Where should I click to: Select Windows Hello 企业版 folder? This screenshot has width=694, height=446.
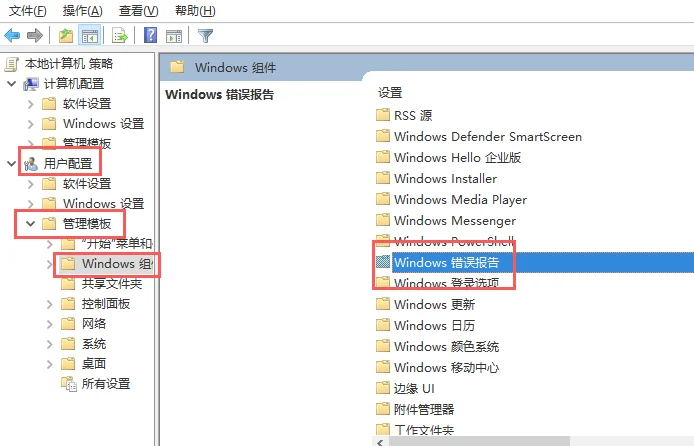click(457, 158)
